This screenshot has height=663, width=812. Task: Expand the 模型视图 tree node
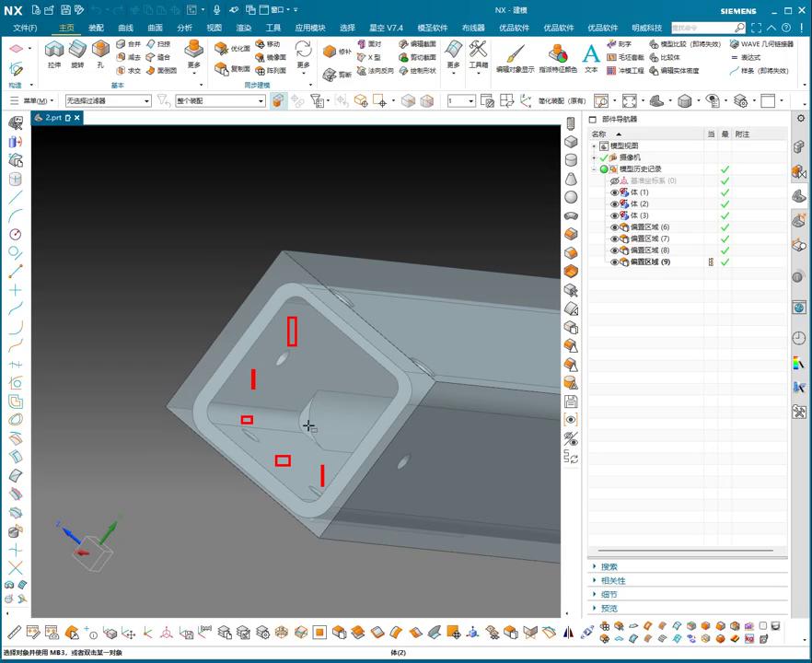click(x=594, y=146)
